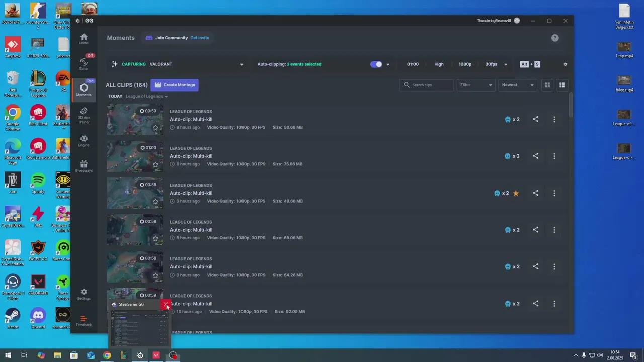Open 1 tap.mp4 on the desktop
Image resolution: width=644 pixels, height=362 pixels.
click(624, 50)
